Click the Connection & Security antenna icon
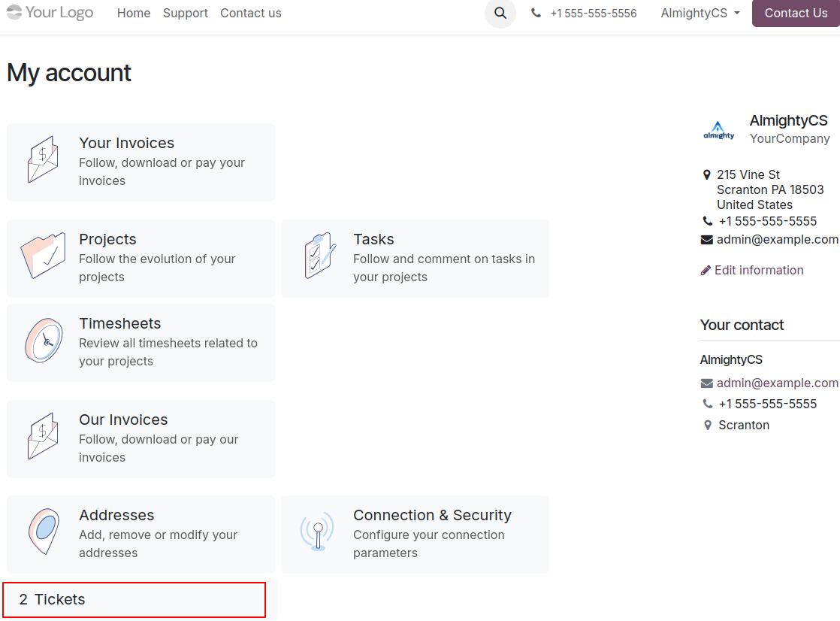 317,533
